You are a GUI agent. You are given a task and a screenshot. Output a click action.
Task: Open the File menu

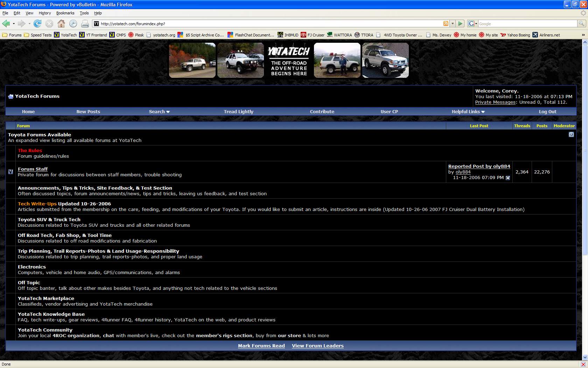click(x=5, y=13)
